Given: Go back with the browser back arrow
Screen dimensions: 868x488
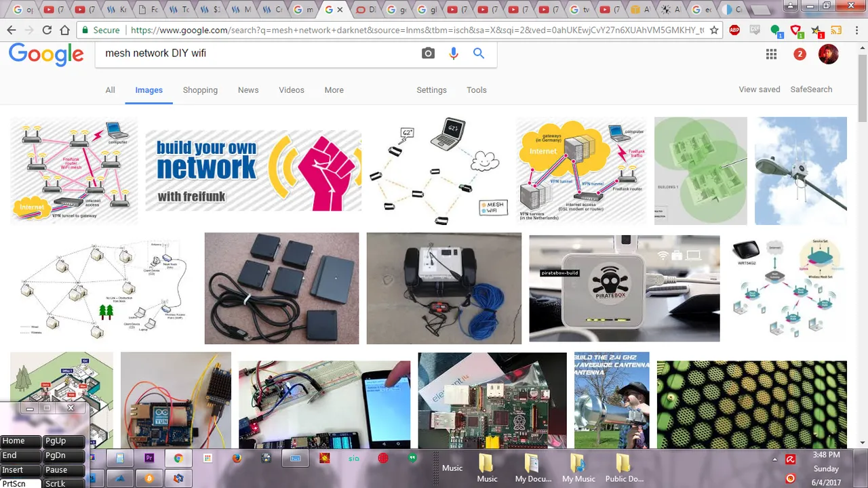Looking at the screenshot, I should [12, 30].
